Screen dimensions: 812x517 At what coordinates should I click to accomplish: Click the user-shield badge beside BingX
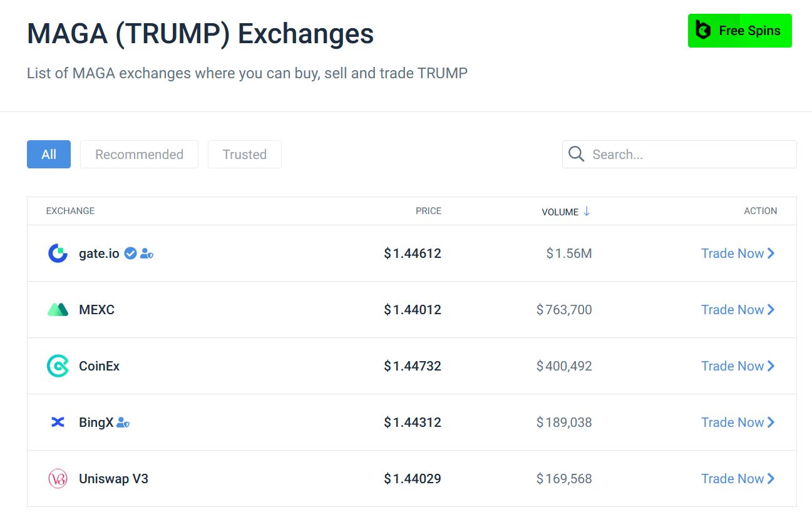[123, 422]
